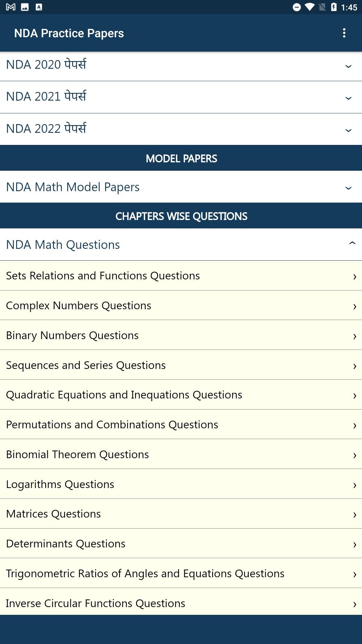
Task: Open Inverse Circular Functions Questions
Action: pos(181,603)
